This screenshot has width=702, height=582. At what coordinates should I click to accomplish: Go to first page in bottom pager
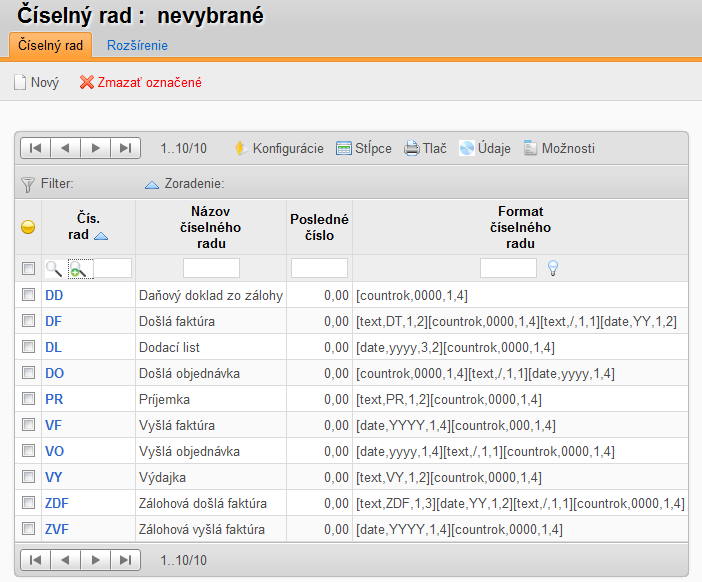click(x=35, y=560)
